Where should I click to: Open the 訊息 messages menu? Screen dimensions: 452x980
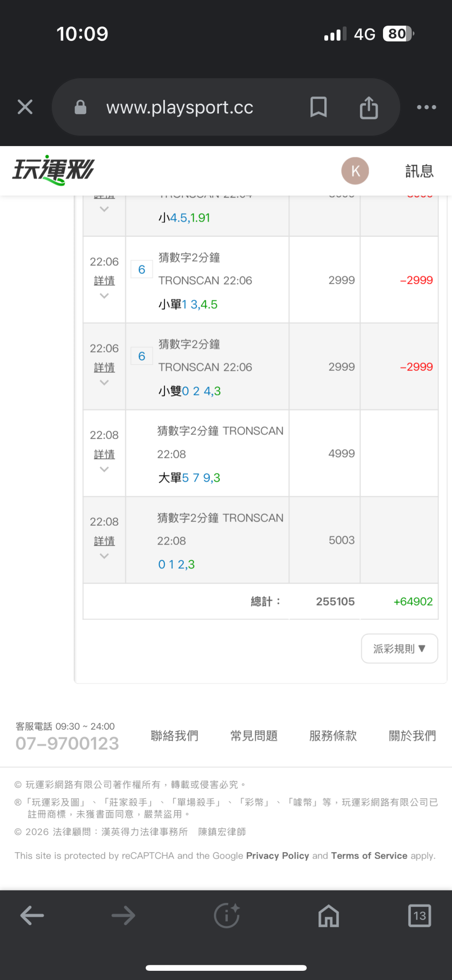[419, 171]
